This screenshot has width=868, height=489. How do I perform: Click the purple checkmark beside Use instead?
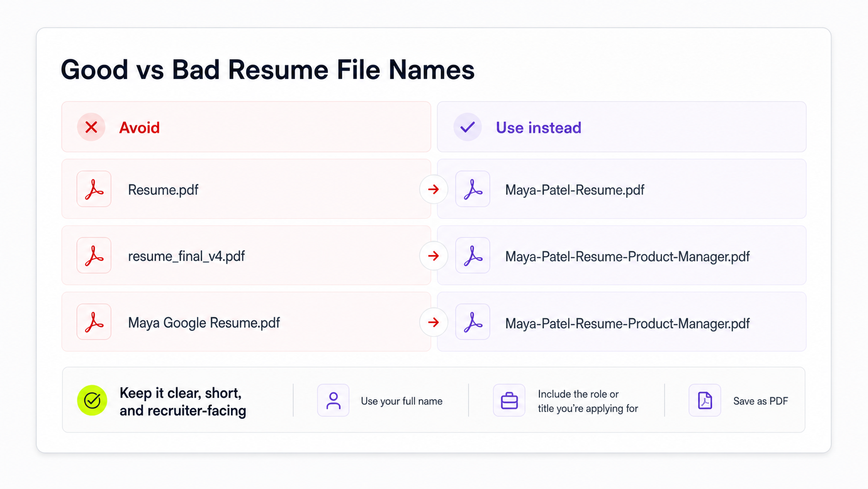coord(468,127)
